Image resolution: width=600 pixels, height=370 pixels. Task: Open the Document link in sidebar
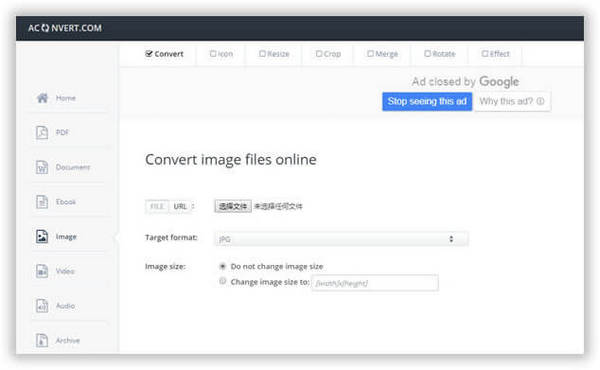pyautogui.click(x=73, y=167)
